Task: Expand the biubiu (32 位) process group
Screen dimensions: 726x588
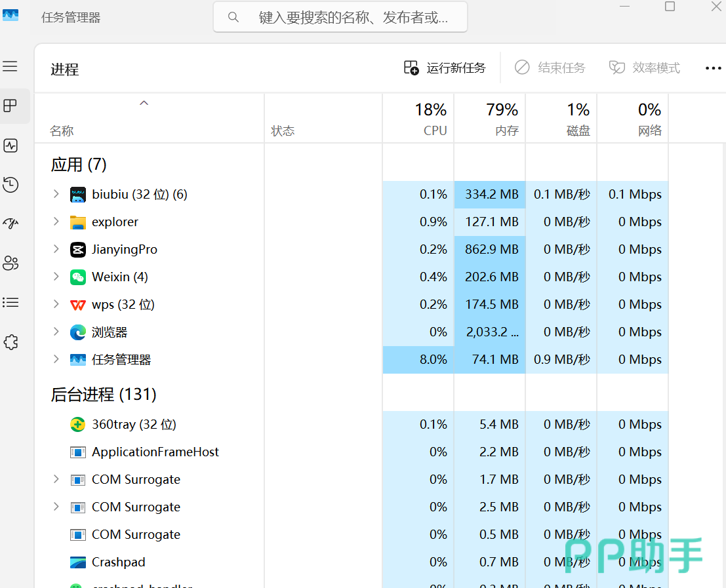Action: tap(56, 194)
